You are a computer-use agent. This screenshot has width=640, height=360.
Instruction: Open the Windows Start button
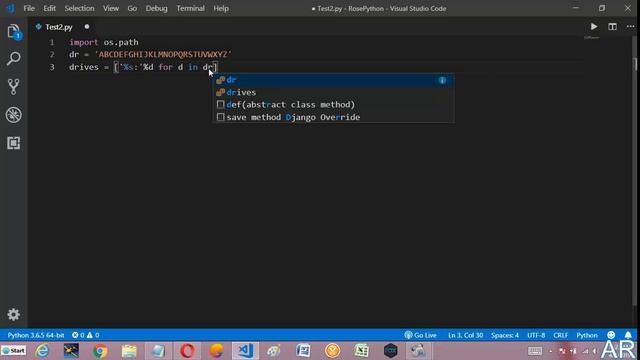(13, 351)
